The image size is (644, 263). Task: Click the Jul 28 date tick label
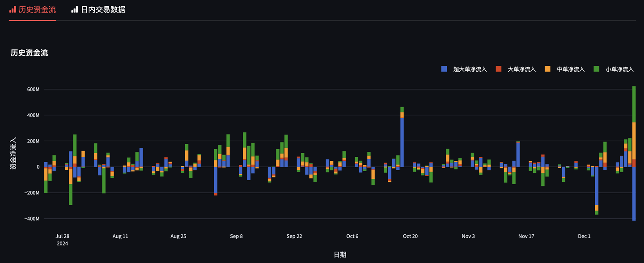(x=62, y=236)
